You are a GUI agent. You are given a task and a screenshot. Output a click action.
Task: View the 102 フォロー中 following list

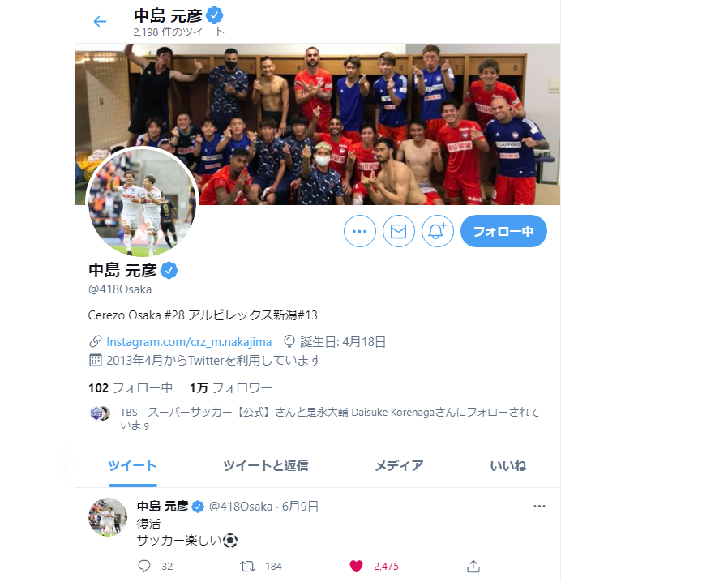click(131, 388)
